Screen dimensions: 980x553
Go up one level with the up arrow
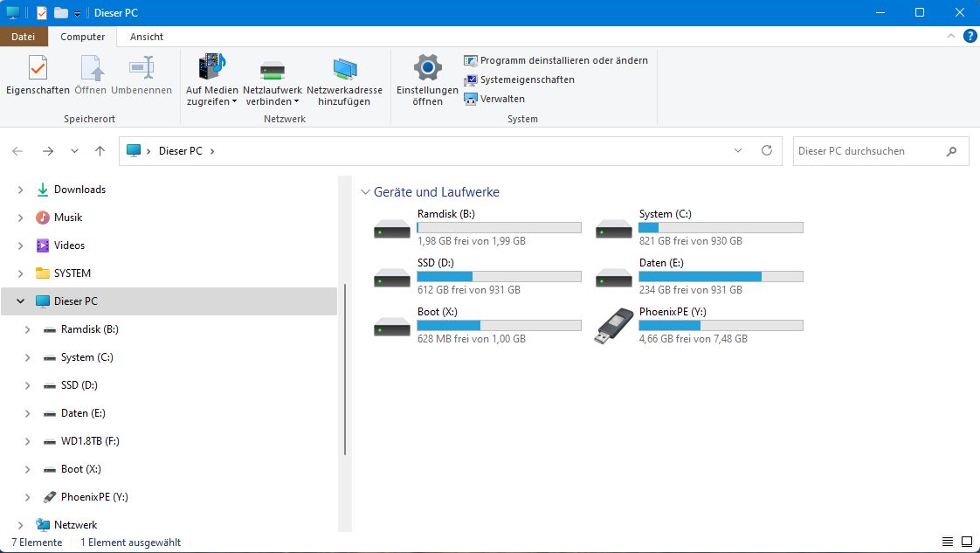tap(100, 151)
